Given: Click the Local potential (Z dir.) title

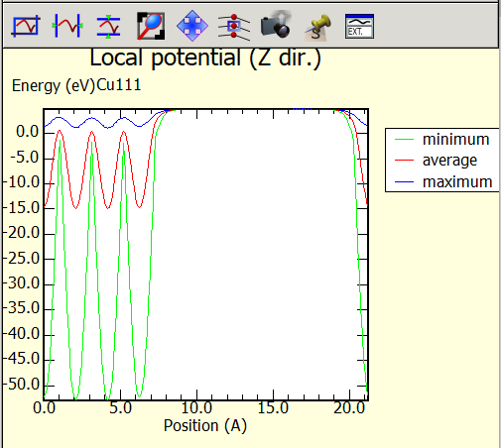Looking at the screenshot, I should (x=205, y=58).
